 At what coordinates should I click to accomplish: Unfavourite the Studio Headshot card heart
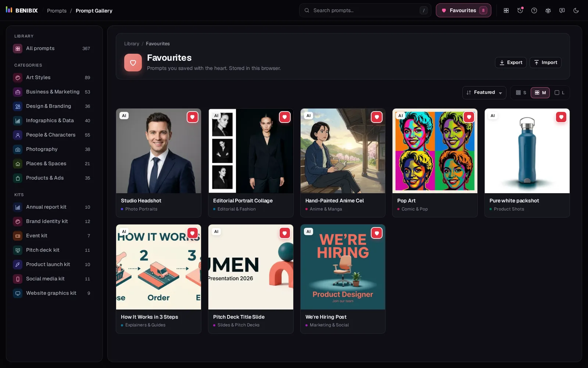[192, 117]
